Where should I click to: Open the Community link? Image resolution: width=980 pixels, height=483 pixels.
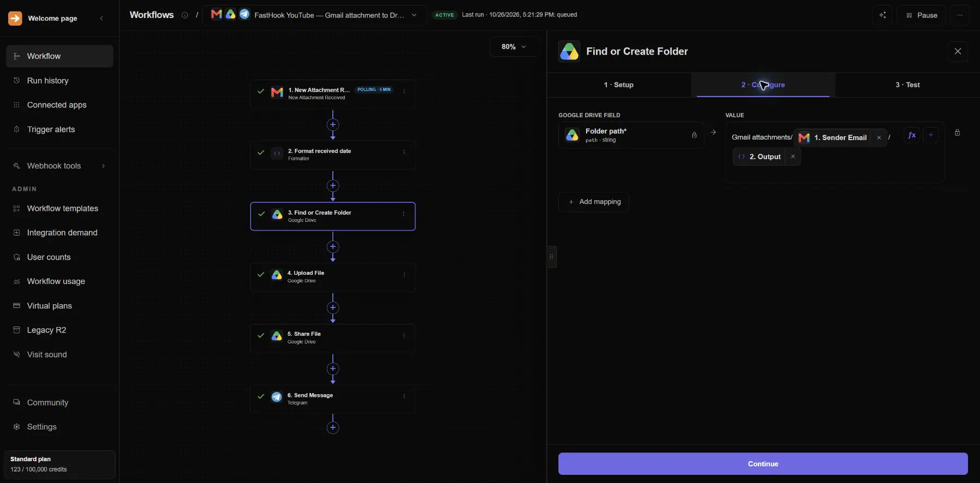(x=60, y=402)
